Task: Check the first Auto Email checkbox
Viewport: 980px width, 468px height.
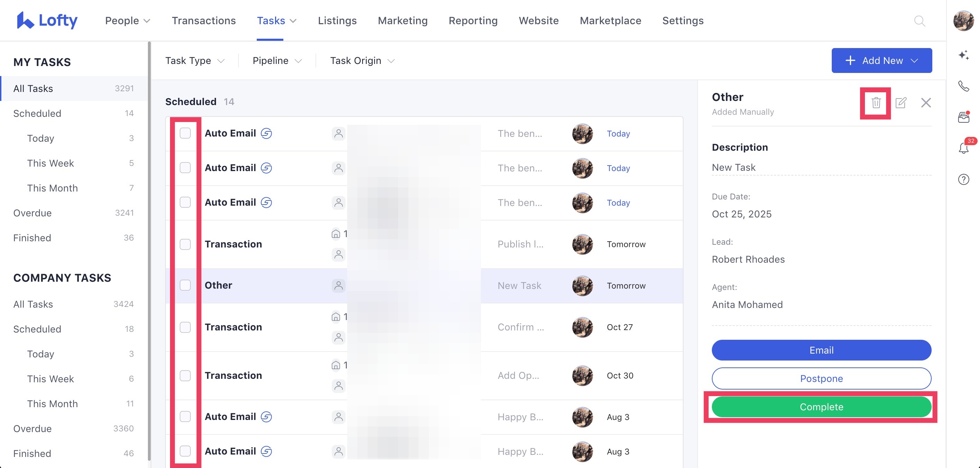Action: tap(185, 133)
